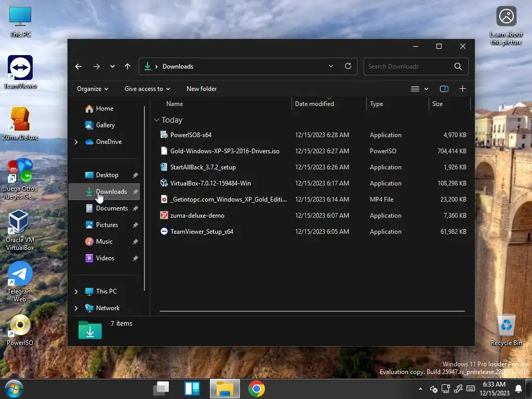
Task: Go forward using the forward arrow
Action: (96, 66)
